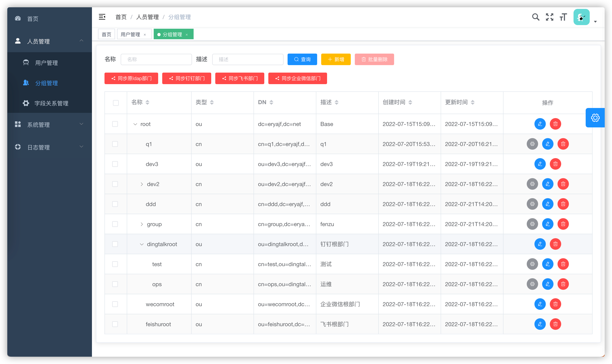612x364 pixels.
Task: Click the 同步钉钉部门 button
Action: point(187,78)
